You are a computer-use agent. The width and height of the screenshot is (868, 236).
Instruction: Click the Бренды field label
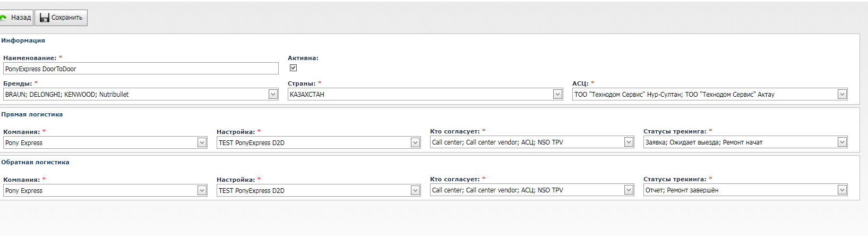[x=18, y=83]
